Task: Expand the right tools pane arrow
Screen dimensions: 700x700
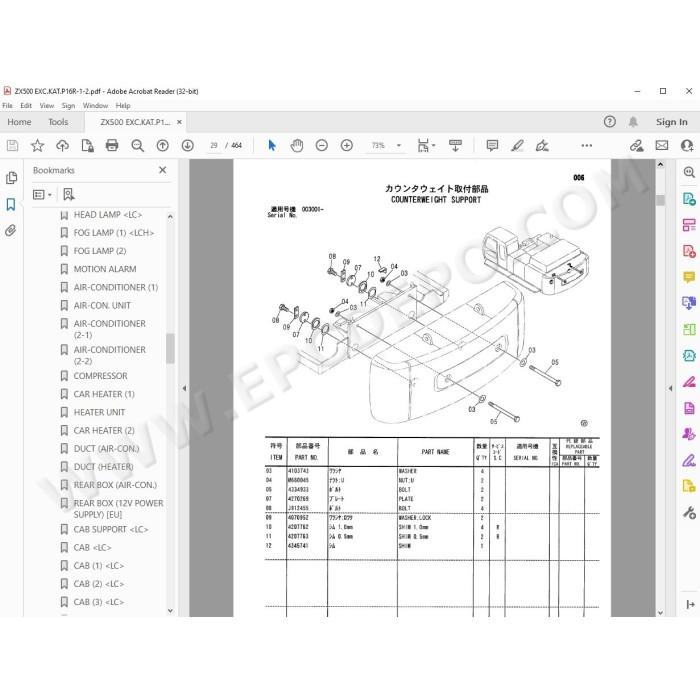Action: tap(670, 388)
